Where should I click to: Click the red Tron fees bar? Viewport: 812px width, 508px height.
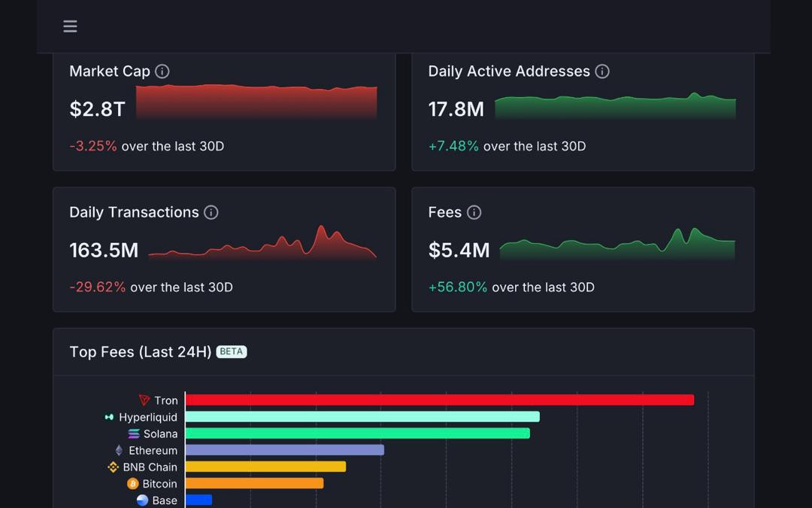(439, 400)
